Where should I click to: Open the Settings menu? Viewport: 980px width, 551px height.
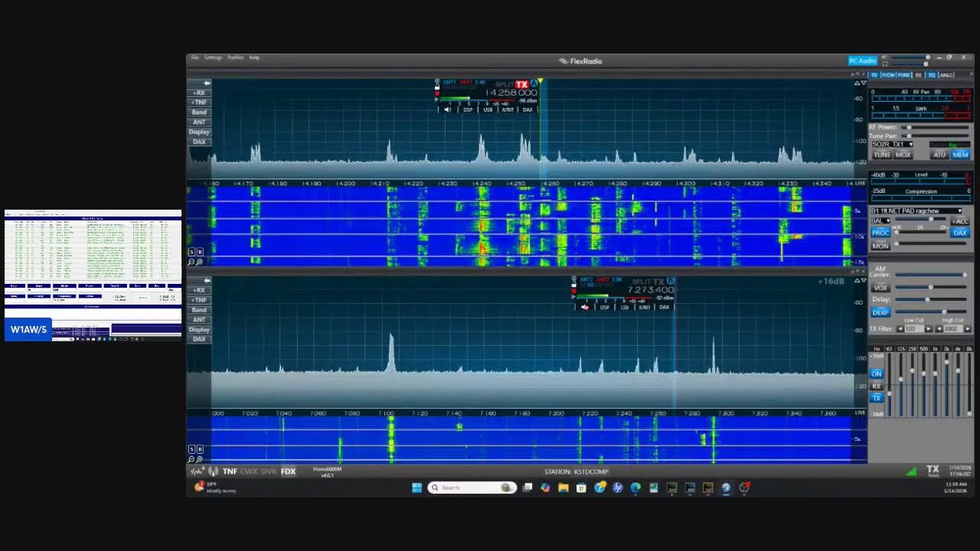(x=214, y=57)
